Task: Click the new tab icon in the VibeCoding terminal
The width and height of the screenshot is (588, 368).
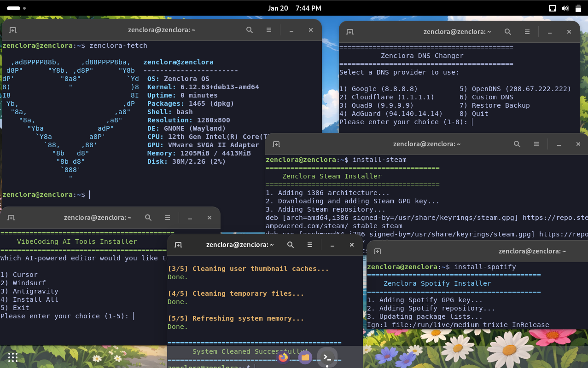Action: tap(11, 217)
